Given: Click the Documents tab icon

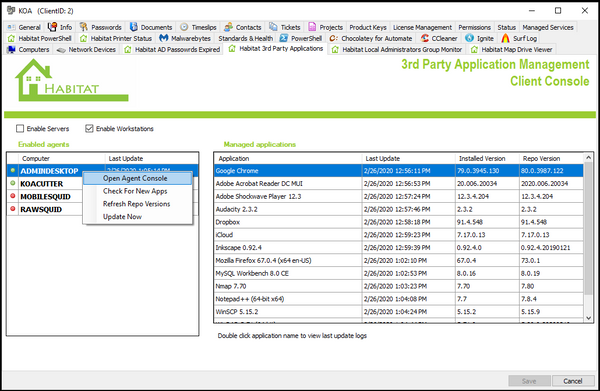Looking at the screenshot, I should click(133, 27).
